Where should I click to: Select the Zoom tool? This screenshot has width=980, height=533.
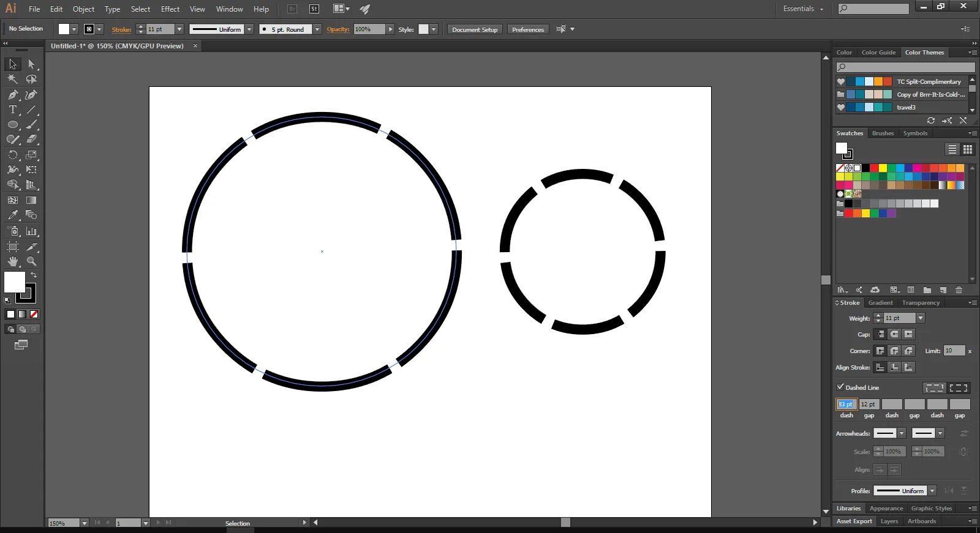tap(31, 261)
